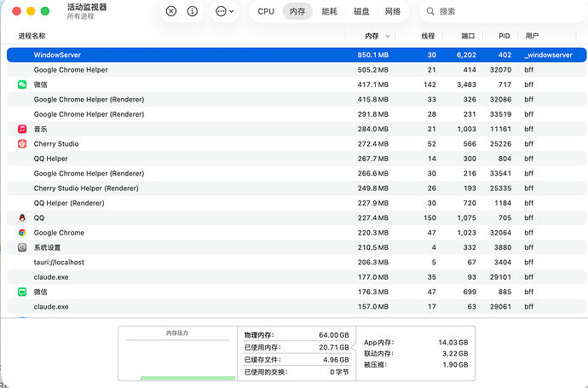Switch to the CPU tab

tap(266, 12)
